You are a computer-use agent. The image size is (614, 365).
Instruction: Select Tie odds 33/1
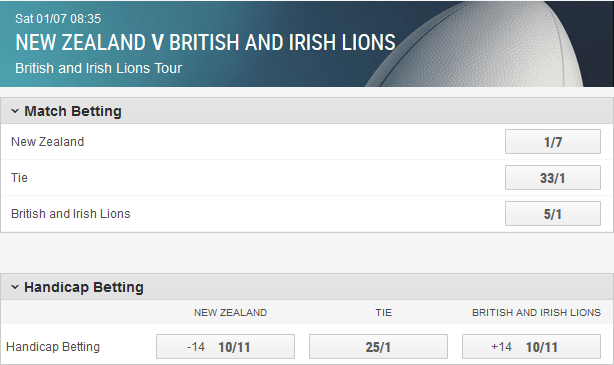click(x=553, y=178)
